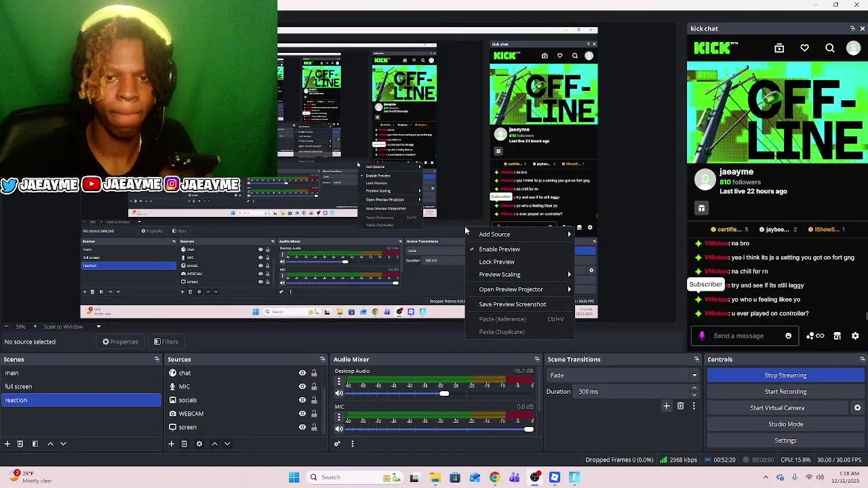This screenshot has height=488, width=868.
Task: Toggle visibility of the chat source
Action: 302,373
